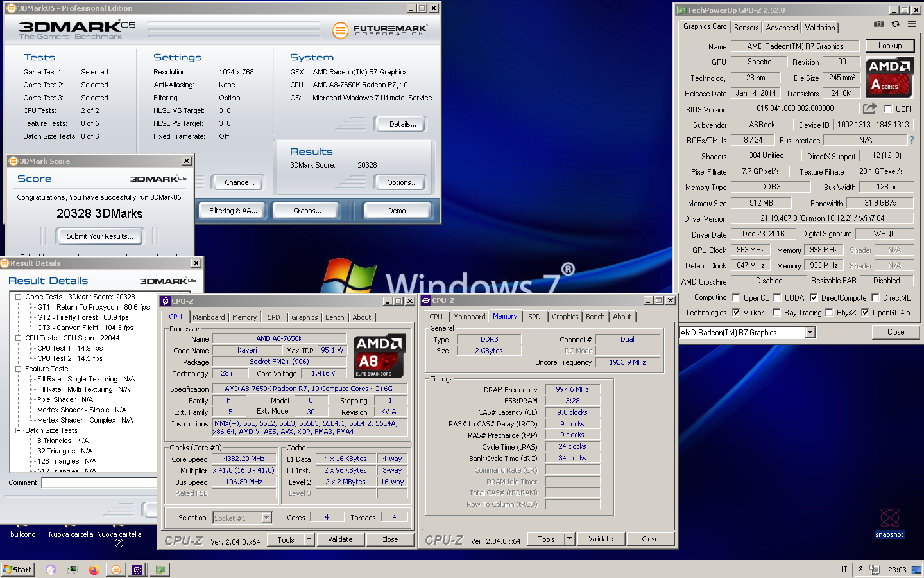924x578 pixels.
Task: Click Submit Your Results button
Action: point(100,236)
